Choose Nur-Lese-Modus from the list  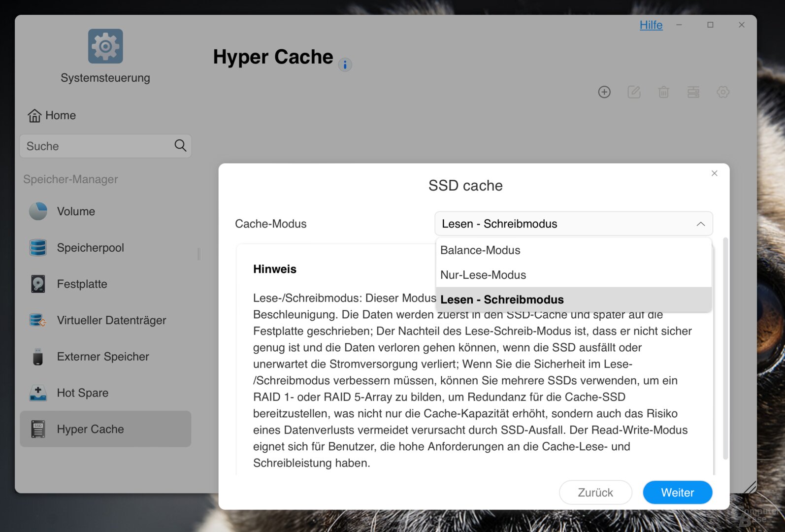click(x=483, y=275)
